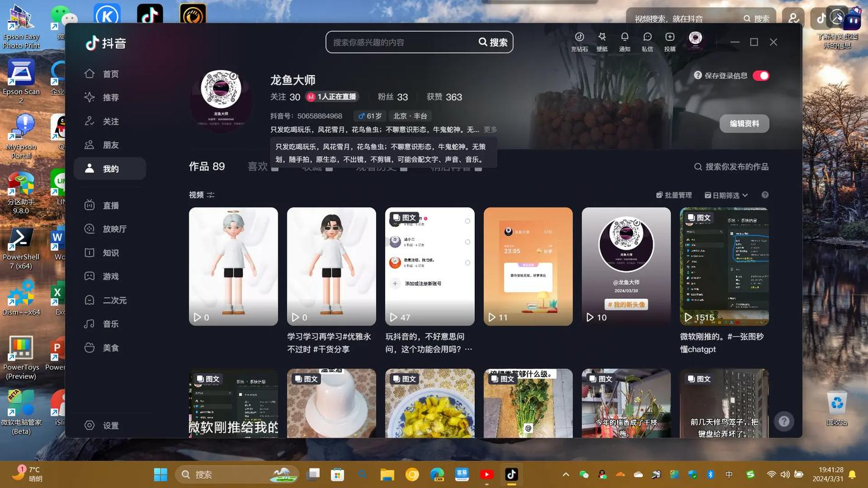Screen dimensions: 868x488
Task: Toggle 保存登录信息 switch off
Action: 761,75
